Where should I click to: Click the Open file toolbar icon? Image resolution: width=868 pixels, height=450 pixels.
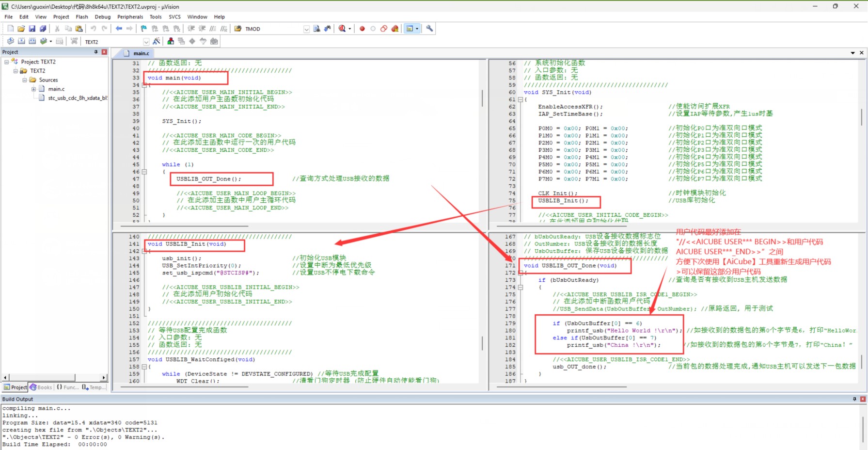(21, 29)
